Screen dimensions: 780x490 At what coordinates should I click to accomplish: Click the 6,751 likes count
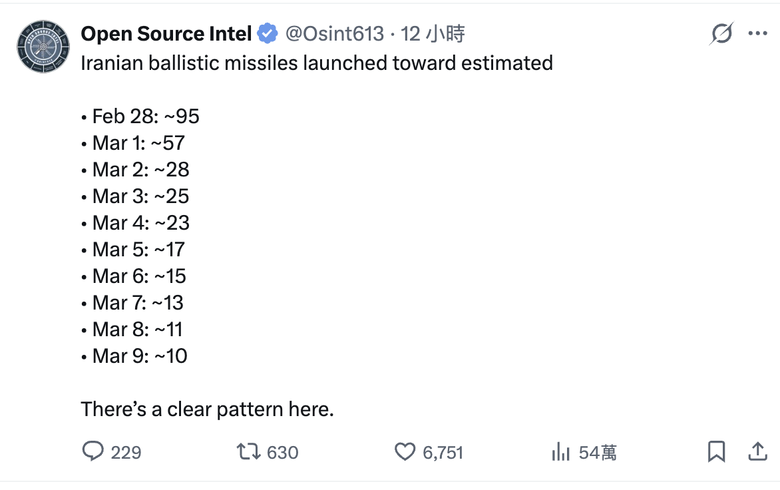(443, 452)
